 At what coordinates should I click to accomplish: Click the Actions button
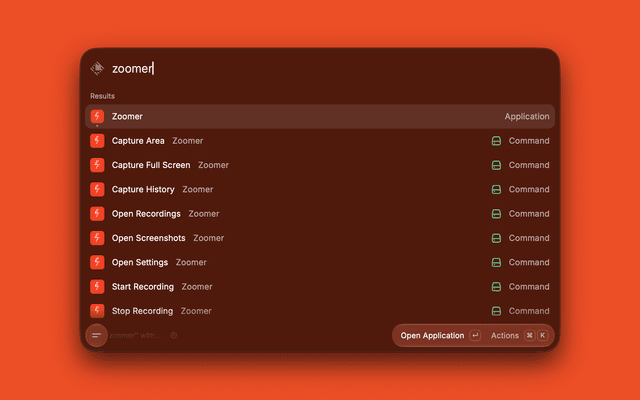pyautogui.click(x=519, y=336)
